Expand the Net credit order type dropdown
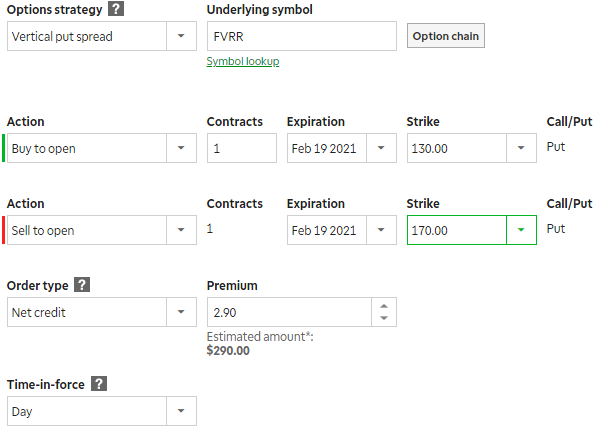Screen dimensions: 599x434 click(x=181, y=312)
